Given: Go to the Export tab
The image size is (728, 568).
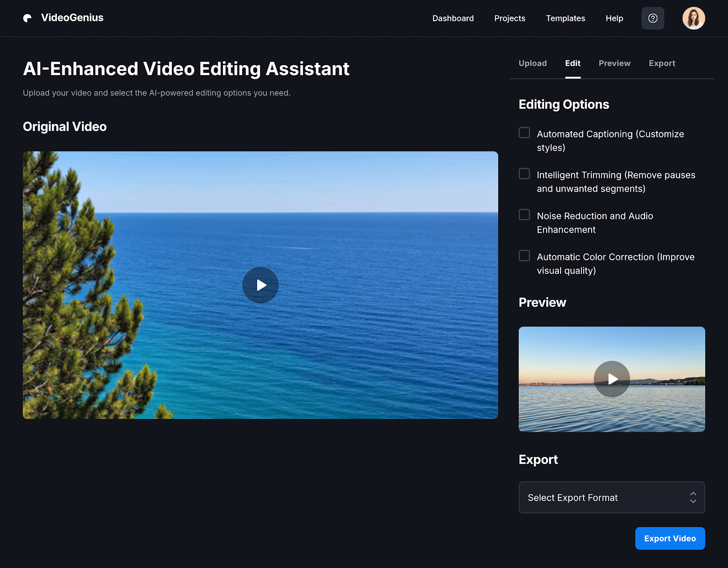Looking at the screenshot, I should pos(662,63).
